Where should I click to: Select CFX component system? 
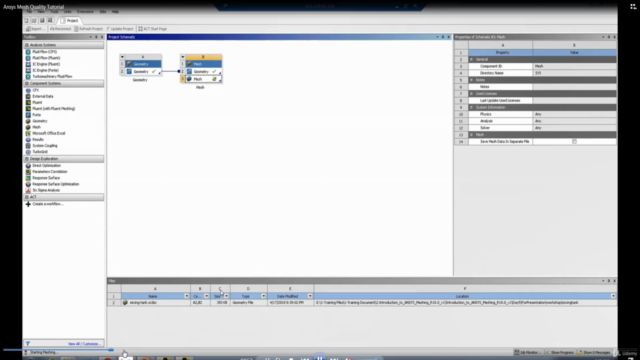[x=36, y=90]
